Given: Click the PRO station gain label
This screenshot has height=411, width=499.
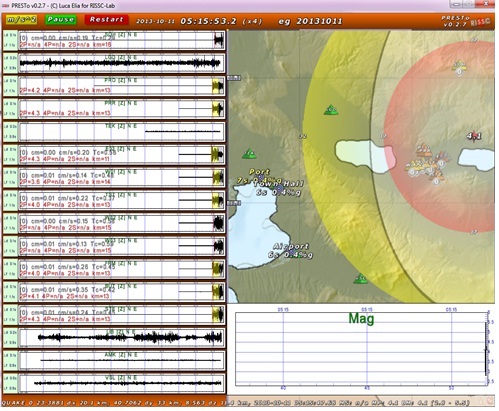Looking at the screenshot, I should pos(10,86).
